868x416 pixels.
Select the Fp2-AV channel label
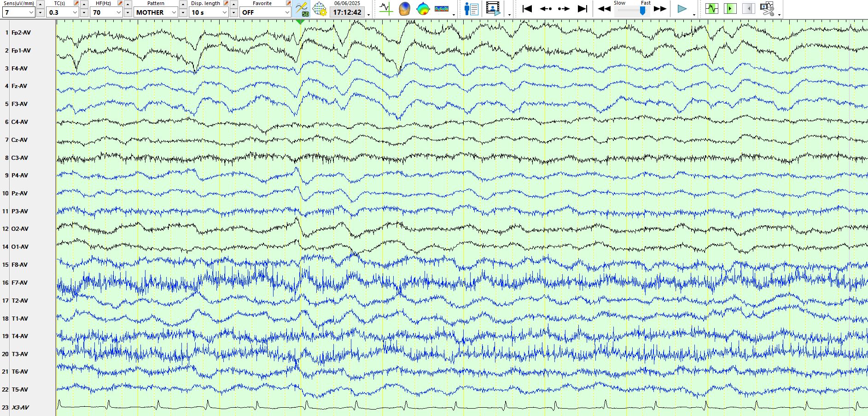[x=21, y=33]
